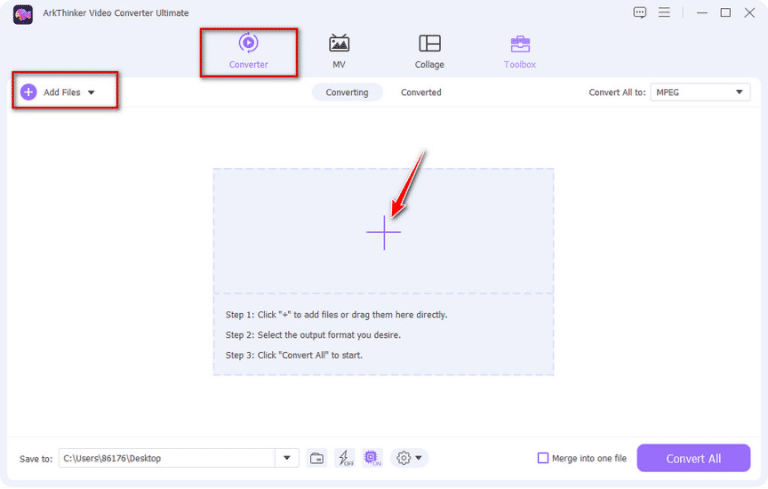768x489 pixels.
Task: Toggle the hardware GPU acceleration ON icon
Action: click(372, 458)
